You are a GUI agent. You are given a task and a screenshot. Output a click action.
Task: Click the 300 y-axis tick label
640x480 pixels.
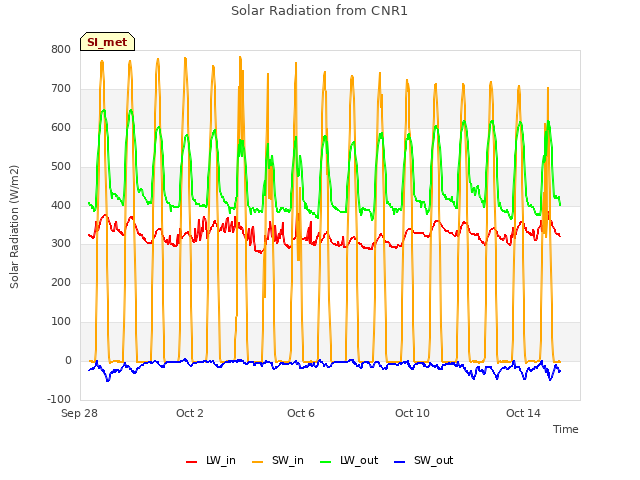[x=61, y=244]
